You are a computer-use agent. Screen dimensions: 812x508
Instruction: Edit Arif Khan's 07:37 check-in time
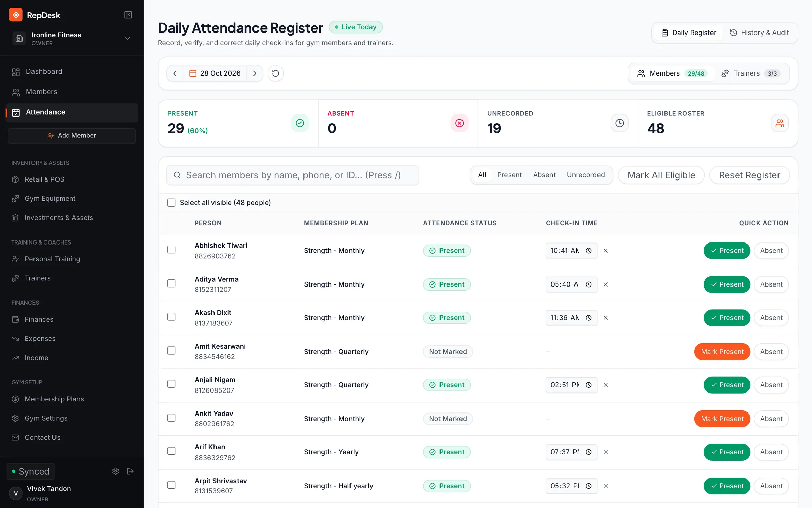tap(571, 452)
